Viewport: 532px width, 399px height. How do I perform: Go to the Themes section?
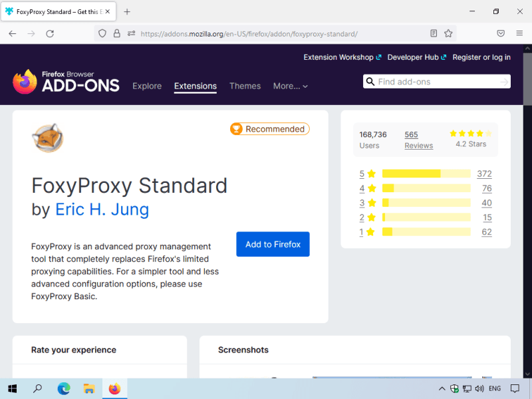pyautogui.click(x=245, y=86)
